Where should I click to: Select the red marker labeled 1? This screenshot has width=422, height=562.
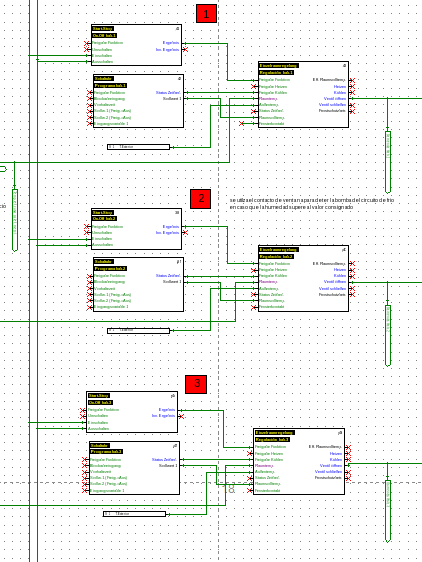point(206,14)
